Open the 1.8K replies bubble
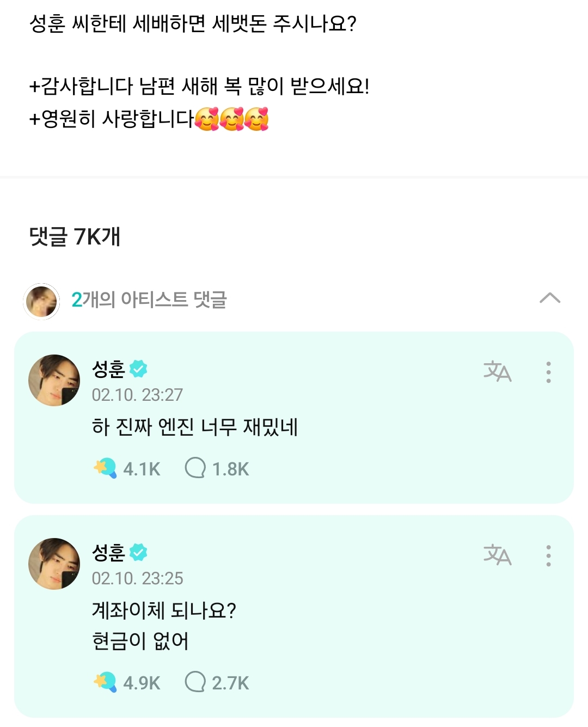Viewport: 588px width, 727px height. pyautogui.click(x=195, y=468)
